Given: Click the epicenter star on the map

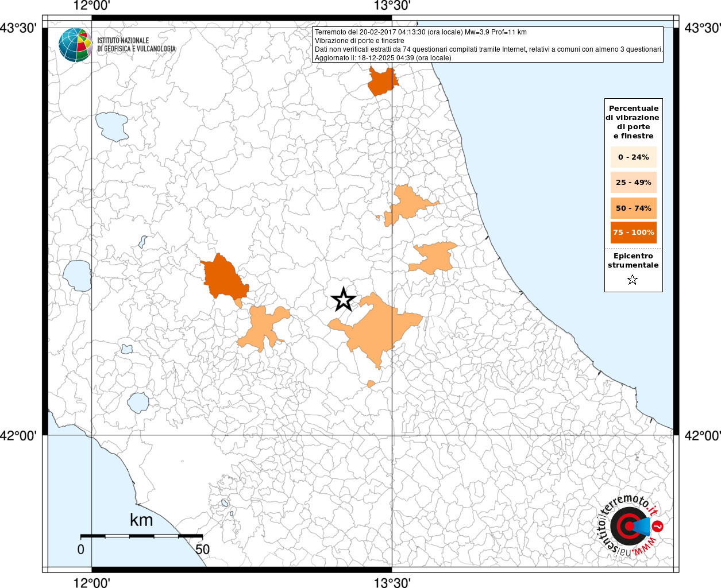Looking at the screenshot, I should [344, 299].
